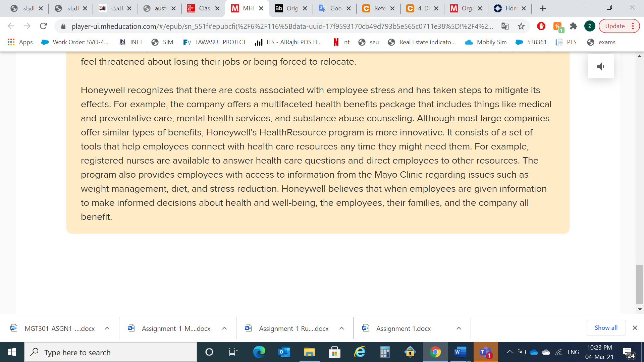Switch to Word on taskbar

click(x=461, y=352)
